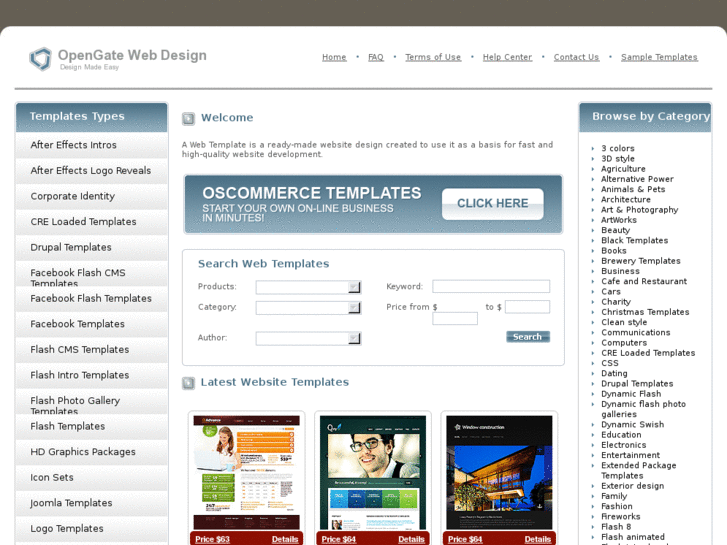The height and width of the screenshot is (545, 727).
Task: Open the $63 template thumbnail
Action: 247,473
